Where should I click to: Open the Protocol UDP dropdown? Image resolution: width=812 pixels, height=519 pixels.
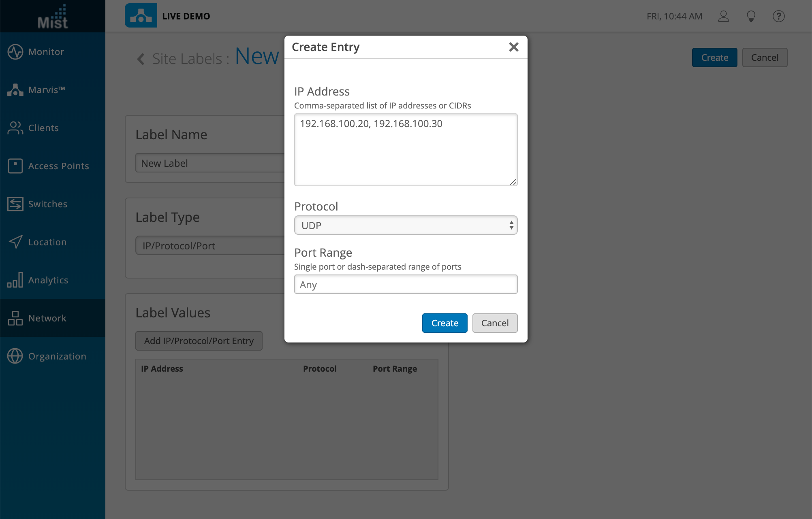tap(406, 225)
